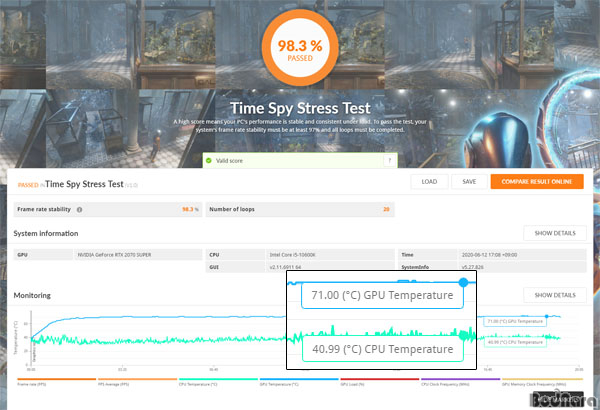Click the Number of loops label

click(x=232, y=209)
